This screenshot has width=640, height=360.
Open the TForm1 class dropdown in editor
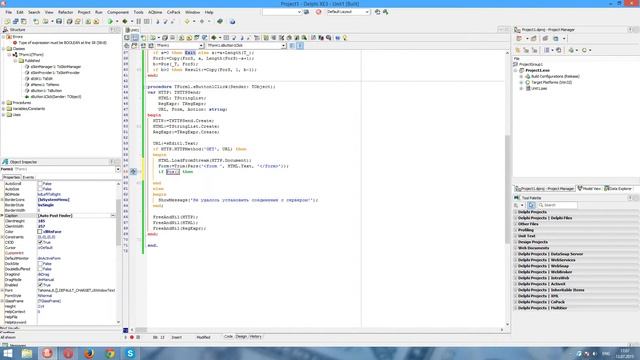pos(201,46)
